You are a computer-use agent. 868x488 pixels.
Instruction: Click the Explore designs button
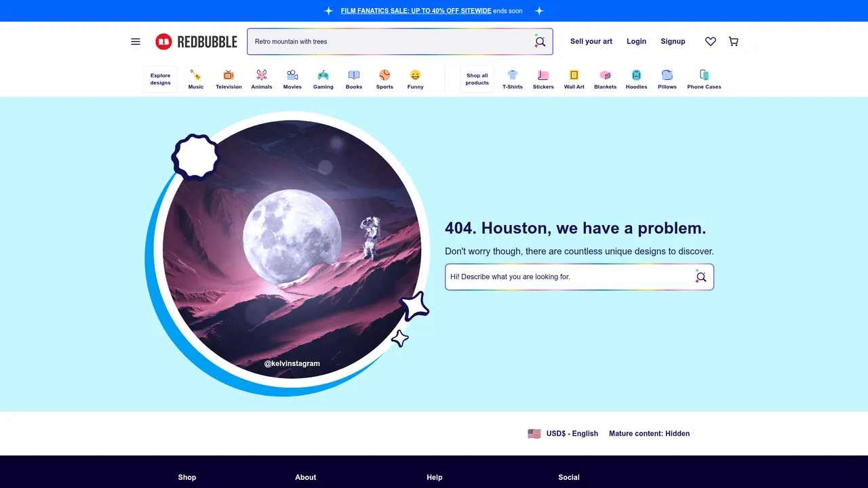161,79
